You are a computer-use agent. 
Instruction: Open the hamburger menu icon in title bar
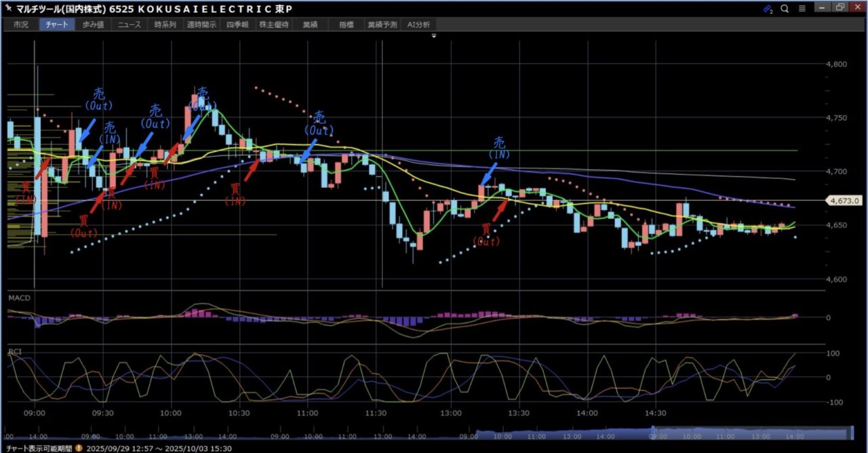(802, 8)
